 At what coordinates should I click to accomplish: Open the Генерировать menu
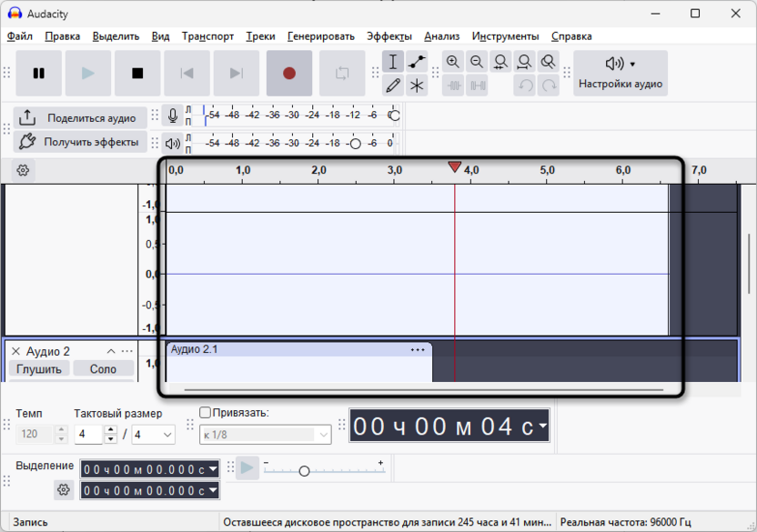click(x=321, y=36)
